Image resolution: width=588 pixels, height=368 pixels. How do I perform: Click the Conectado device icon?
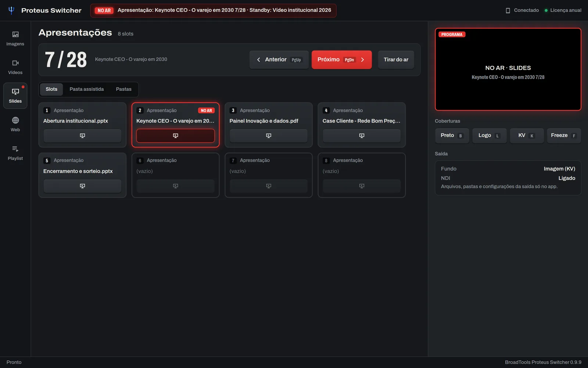[508, 10]
